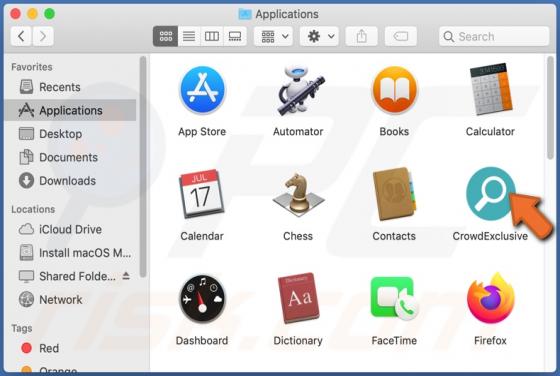This screenshot has width=560, height=376.
Task: Open the gear Action menu
Action: click(x=319, y=36)
